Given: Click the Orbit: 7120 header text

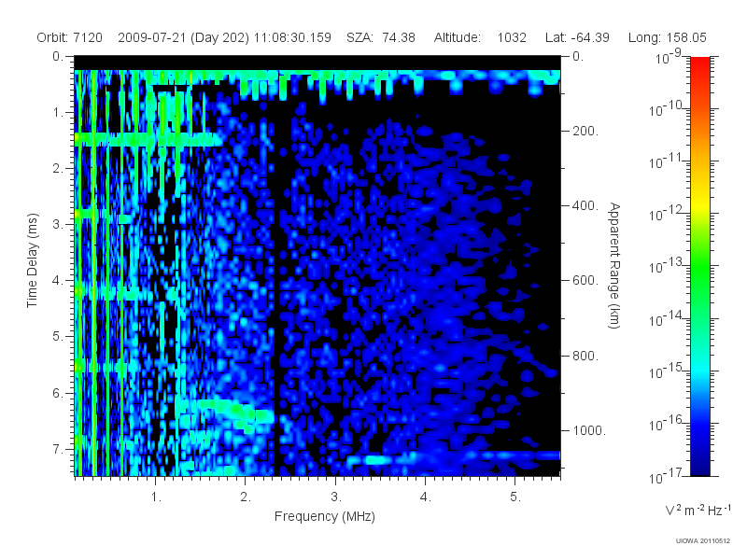Looking at the screenshot, I should click(x=69, y=37).
